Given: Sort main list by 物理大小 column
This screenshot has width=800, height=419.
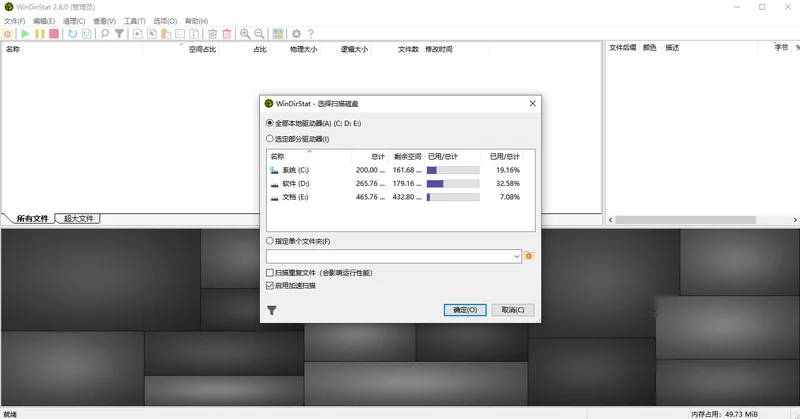Looking at the screenshot, I should 304,49.
